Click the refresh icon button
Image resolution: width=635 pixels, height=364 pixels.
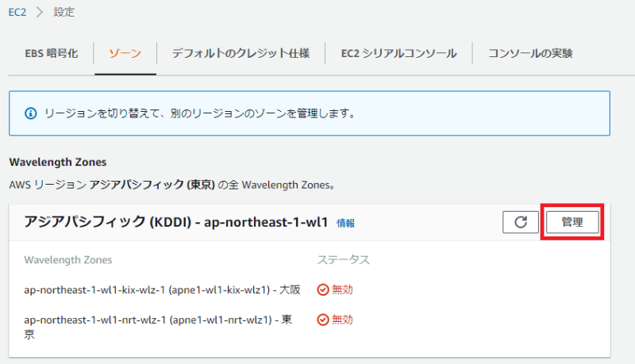pos(521,222)
